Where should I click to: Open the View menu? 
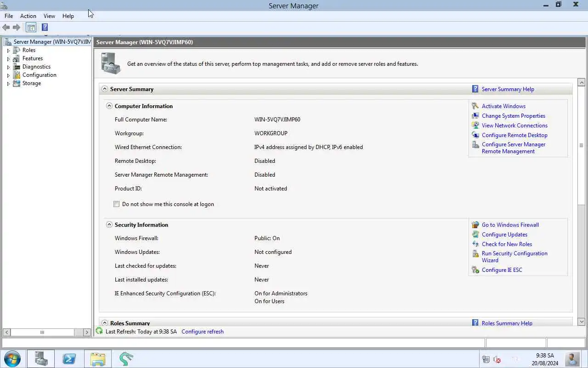(49, 16)
